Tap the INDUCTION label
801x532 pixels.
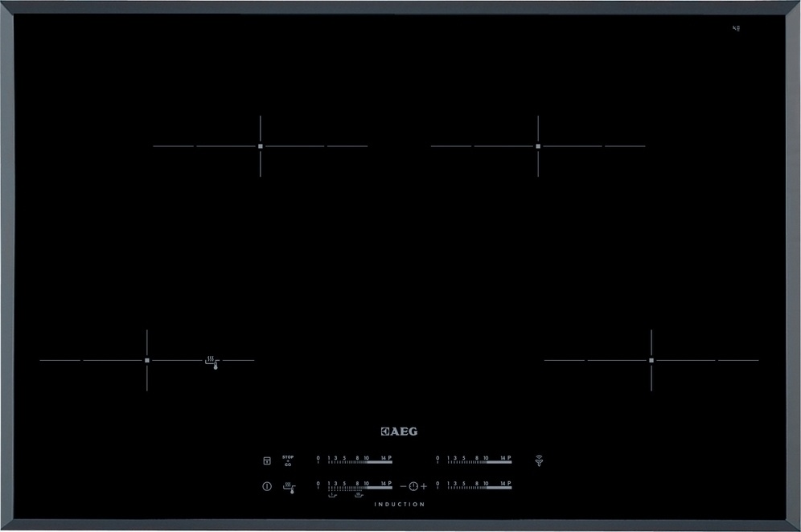tap(400, 505)
